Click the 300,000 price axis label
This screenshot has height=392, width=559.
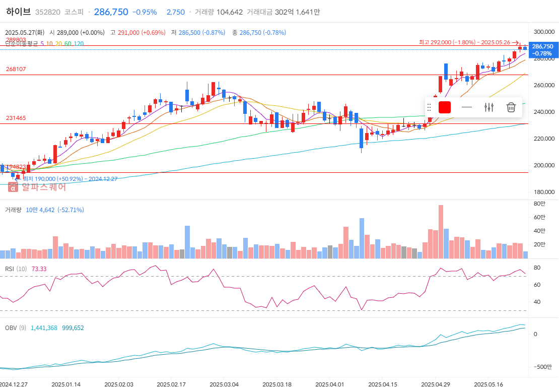point(544,32)
